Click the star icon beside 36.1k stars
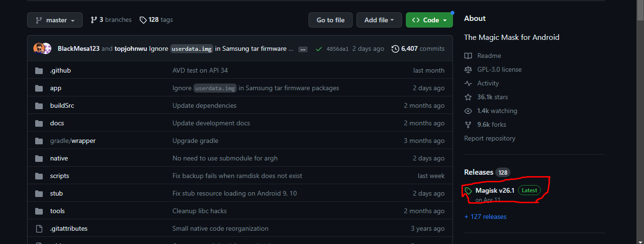Screen dimensions: 644x244 (468, 97)
